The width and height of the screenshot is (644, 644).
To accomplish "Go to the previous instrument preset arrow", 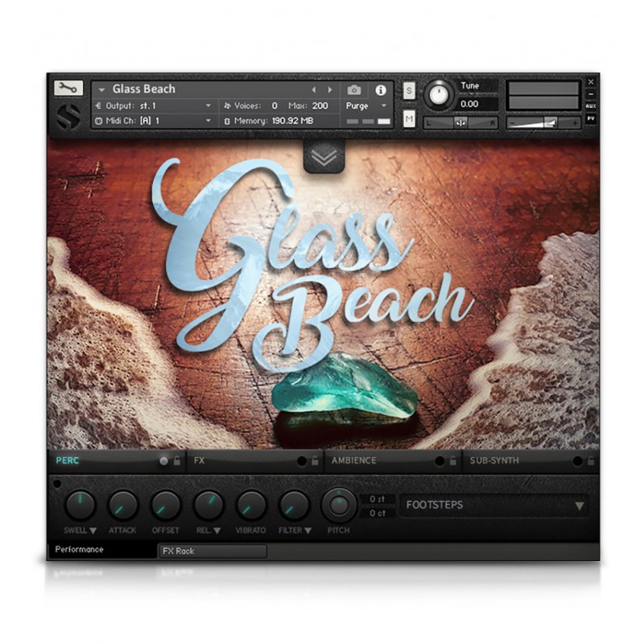I will pyautogui.click(x=314, y=90).
